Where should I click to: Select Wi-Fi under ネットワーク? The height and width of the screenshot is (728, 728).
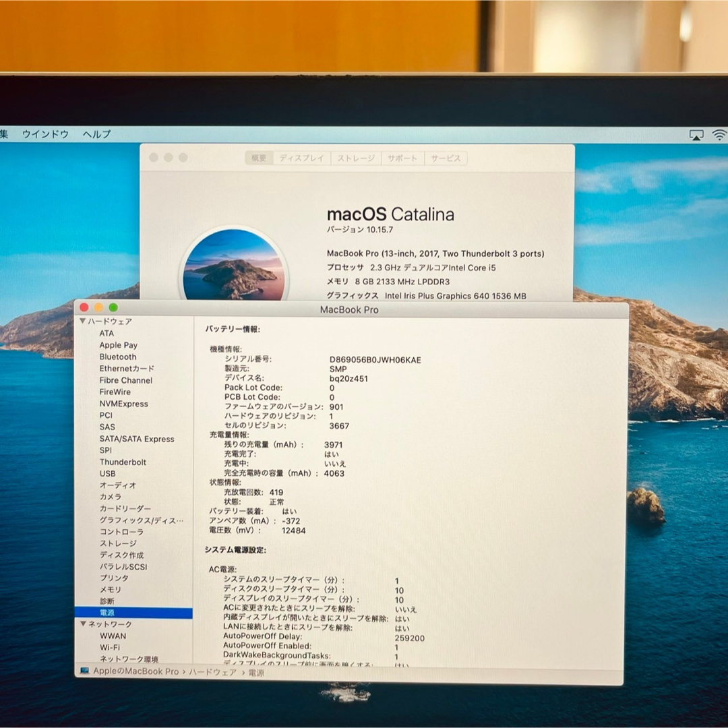[110, 647]
